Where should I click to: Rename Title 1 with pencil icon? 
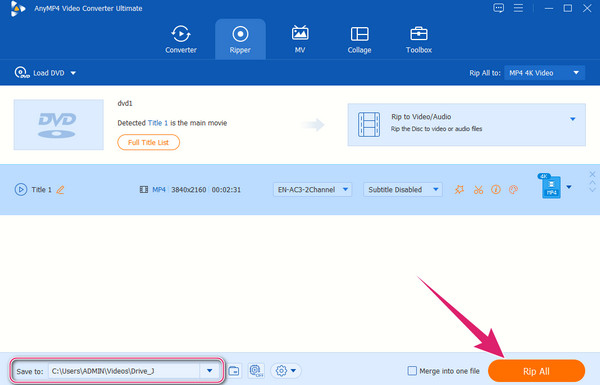pyautogui.click(x=60, y=189)
